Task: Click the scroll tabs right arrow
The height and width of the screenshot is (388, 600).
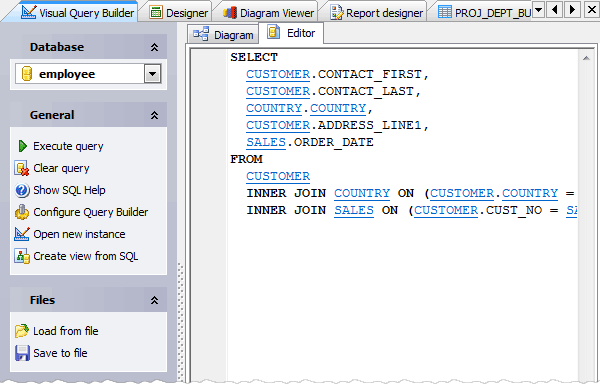Action: pos(572,9)
